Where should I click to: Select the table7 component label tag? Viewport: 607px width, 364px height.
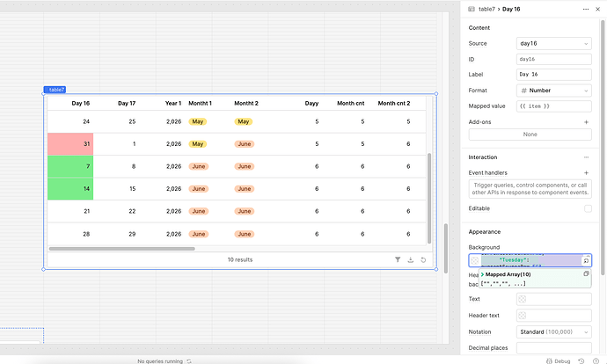[x=55, y=90]
